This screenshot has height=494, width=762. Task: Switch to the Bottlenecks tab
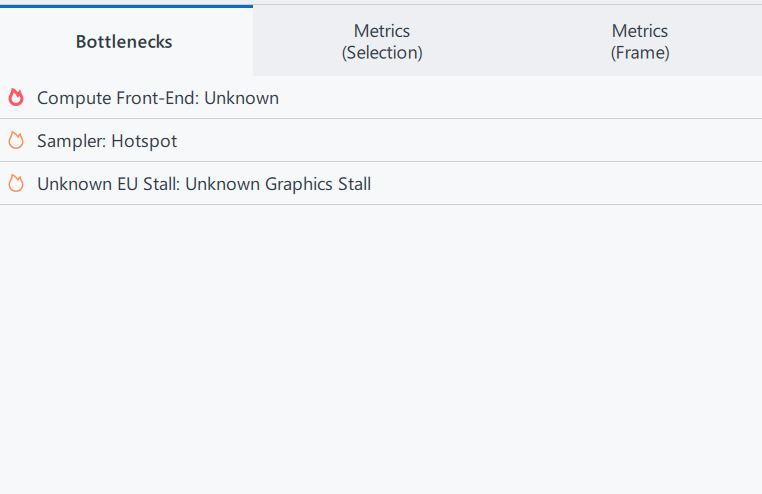[x=124, y=42]
